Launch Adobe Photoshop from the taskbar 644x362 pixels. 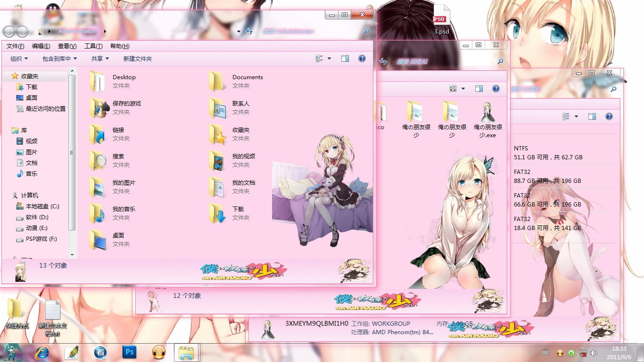(129, 352)
